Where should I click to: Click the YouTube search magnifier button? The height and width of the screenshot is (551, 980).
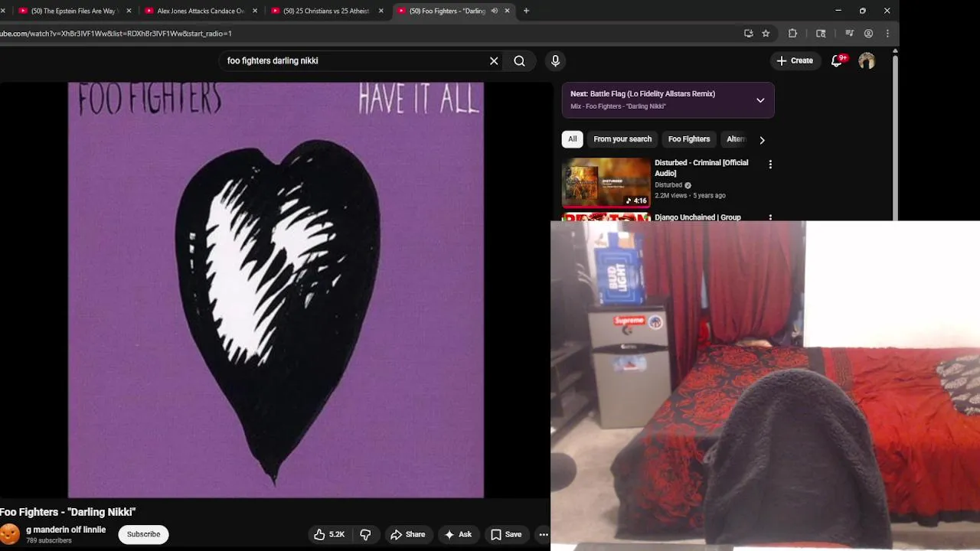click(519, 61)
